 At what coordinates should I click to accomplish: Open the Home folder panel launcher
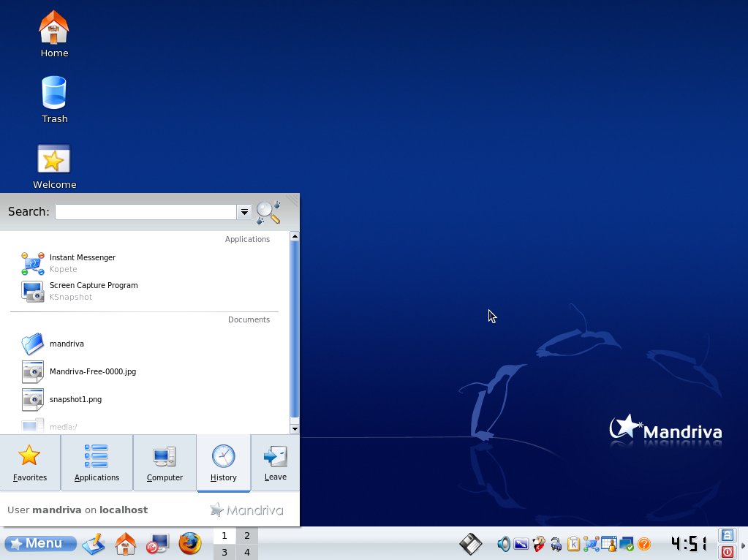click(126, 544)
